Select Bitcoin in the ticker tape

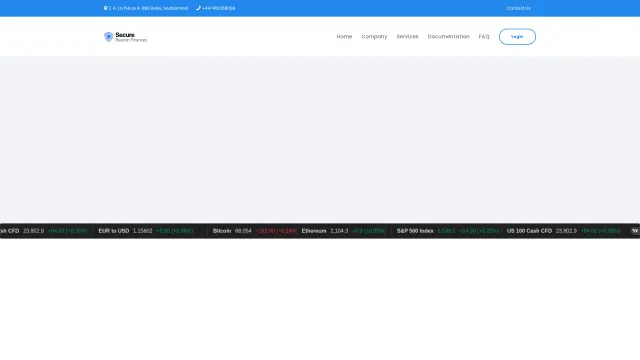click(222, 231)
